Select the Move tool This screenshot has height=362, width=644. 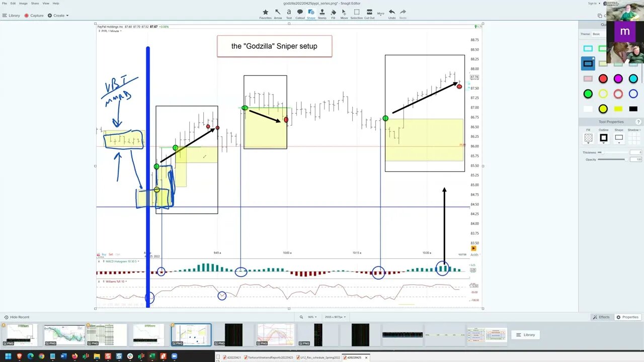point(344,14)
